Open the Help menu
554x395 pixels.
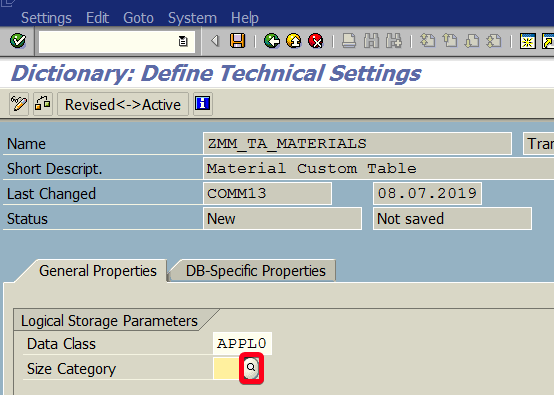pos(245,18)
